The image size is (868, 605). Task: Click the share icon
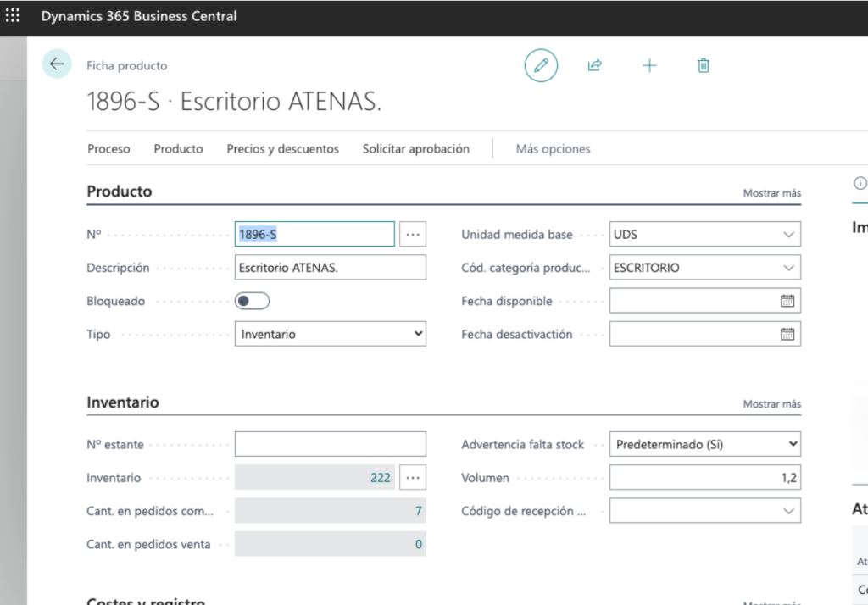(594, 65)
